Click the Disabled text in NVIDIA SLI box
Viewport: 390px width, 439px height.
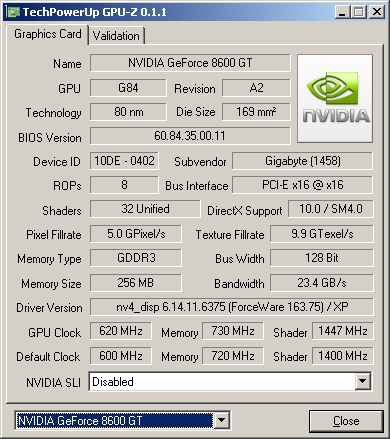[x=113, y=382]
